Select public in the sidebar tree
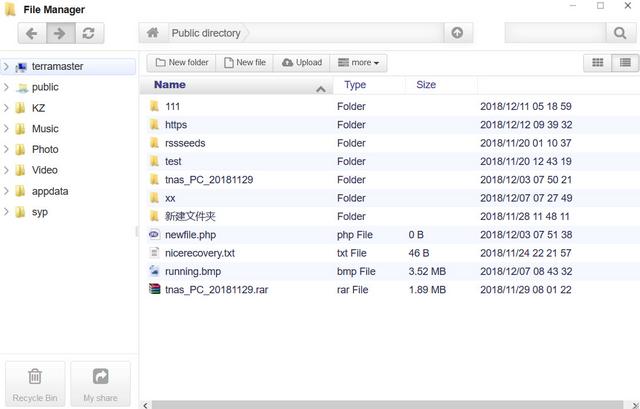 coord(45,87)
